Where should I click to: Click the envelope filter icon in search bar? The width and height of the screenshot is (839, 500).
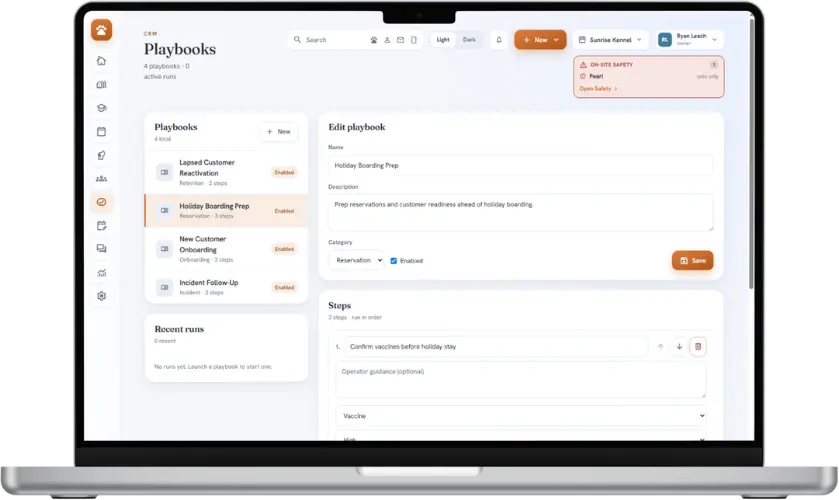(x=400, y=40)
